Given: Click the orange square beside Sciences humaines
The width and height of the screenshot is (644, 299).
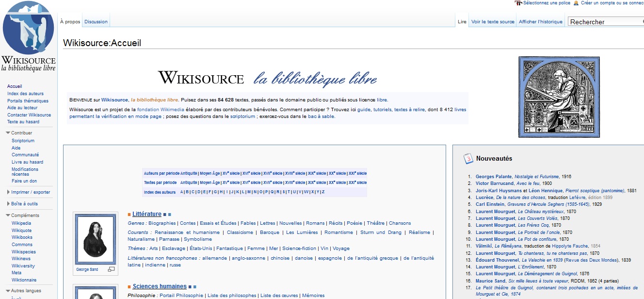Looking at the screenshot, I should click(x=129, y=287).
